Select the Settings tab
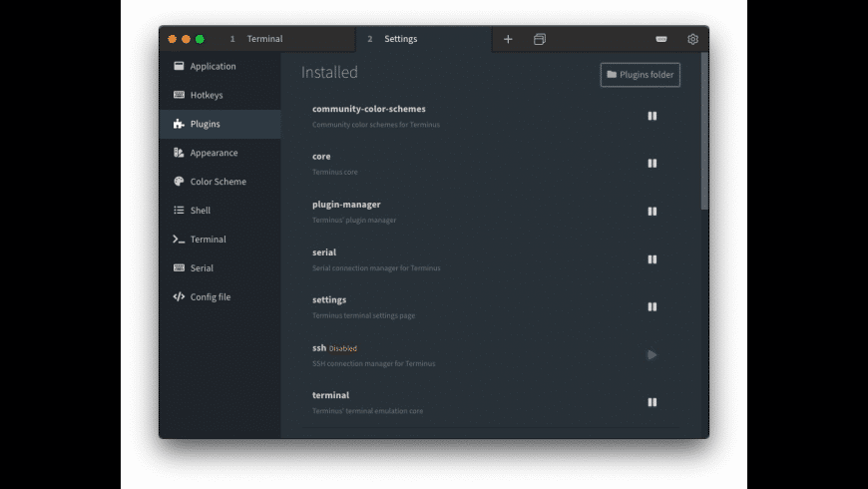The width and height of the screenshot is (868, 489). [423, 39]
